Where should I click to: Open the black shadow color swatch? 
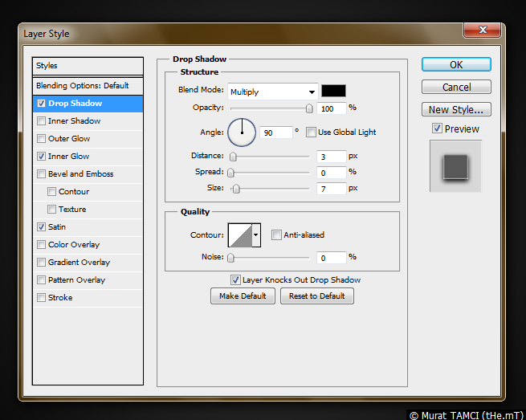pyautogui.click(x=333, y=91)
